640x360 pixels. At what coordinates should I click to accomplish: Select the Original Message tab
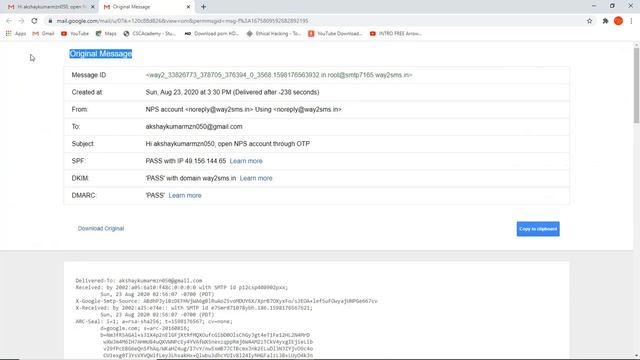pos(146,7)
